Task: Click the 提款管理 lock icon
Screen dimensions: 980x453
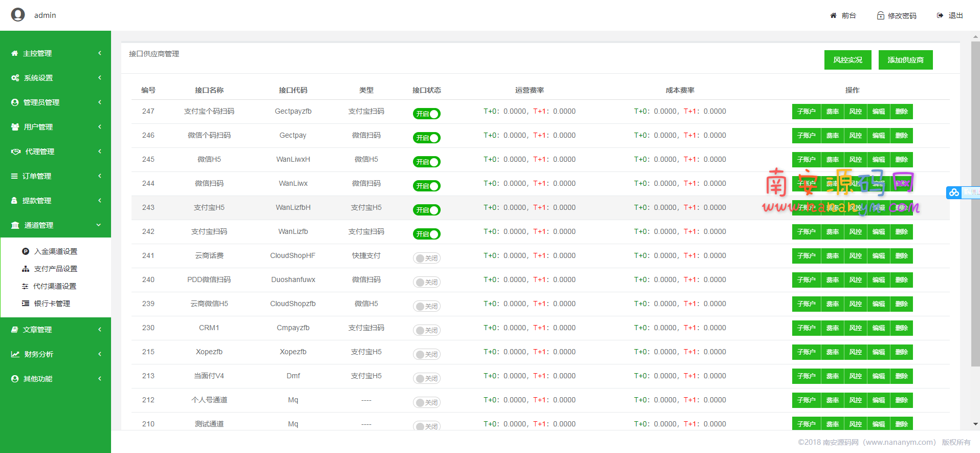Action: click(14, 201)
